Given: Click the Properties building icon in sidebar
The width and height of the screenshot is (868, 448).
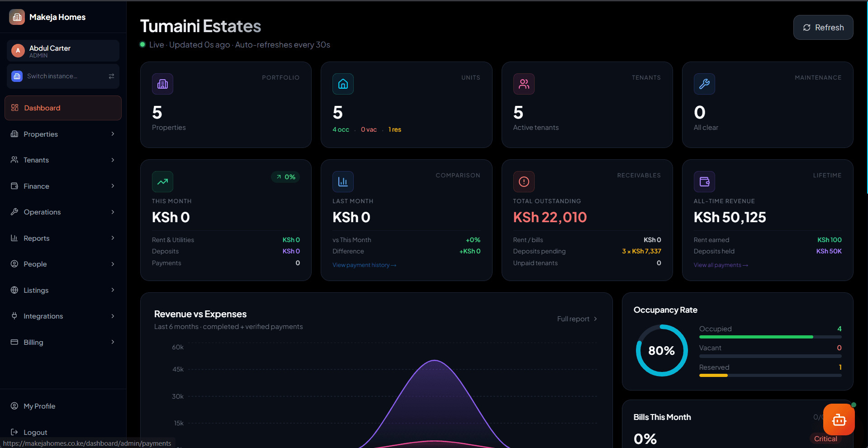Looking at the screenshot, I should pyautogui.click(x=14, y=134).
